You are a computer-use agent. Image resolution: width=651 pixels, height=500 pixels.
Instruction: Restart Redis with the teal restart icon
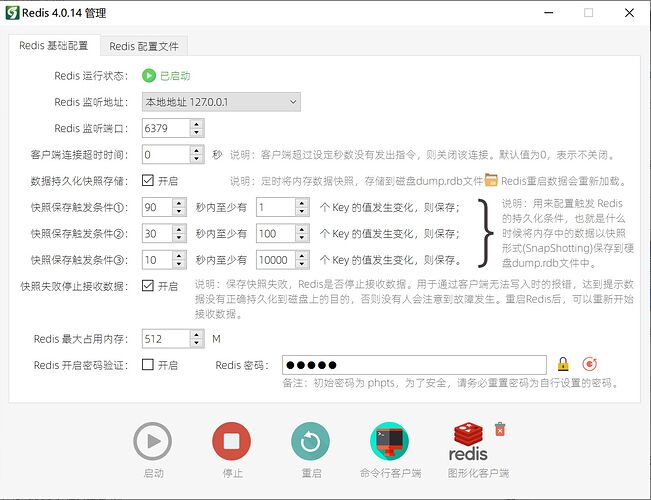(310, 441)
